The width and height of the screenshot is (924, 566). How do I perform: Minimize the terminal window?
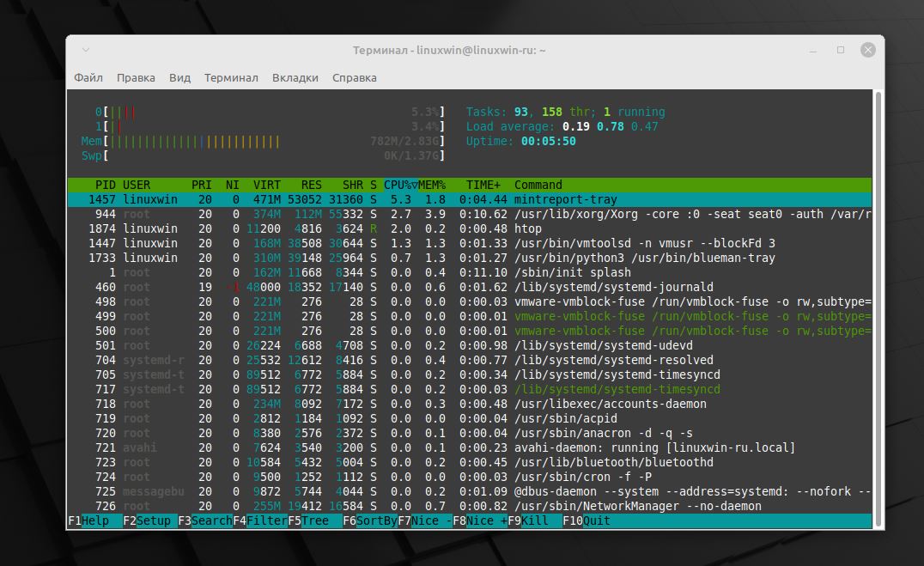pyautogui.click(x=813, y=50)
